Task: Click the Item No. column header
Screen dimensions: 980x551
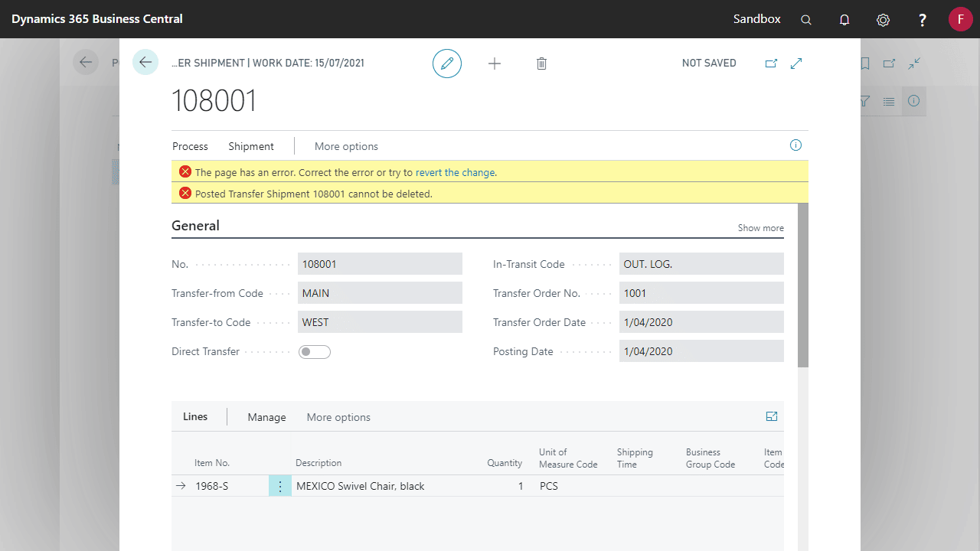Action: (212, 463)
